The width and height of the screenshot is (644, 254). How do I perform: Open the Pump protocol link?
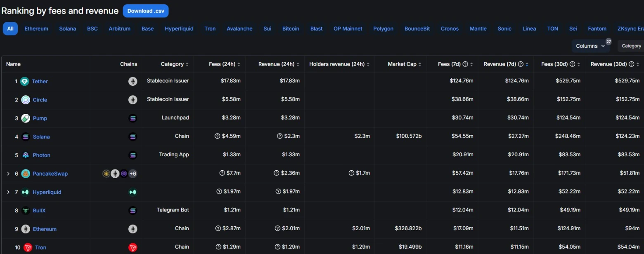point(40,118)
